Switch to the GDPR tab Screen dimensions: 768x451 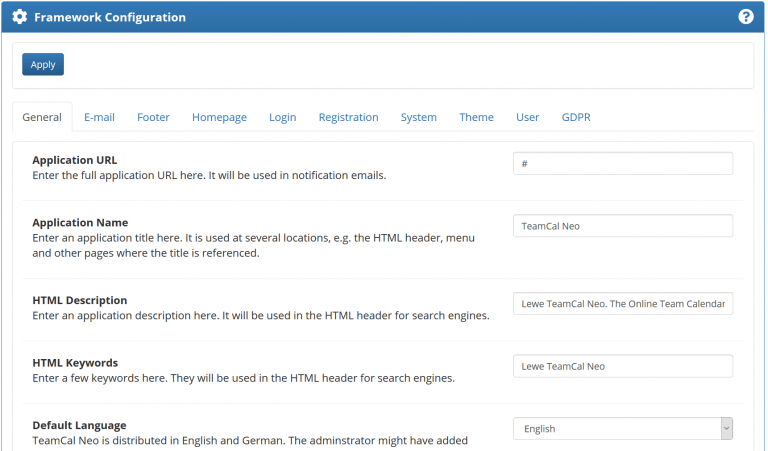click(x=575, y=117)
